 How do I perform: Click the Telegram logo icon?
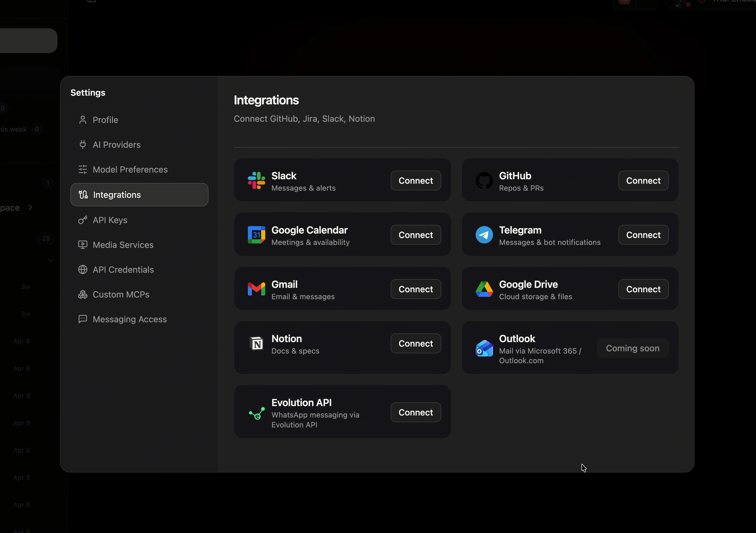click(484, 235)
